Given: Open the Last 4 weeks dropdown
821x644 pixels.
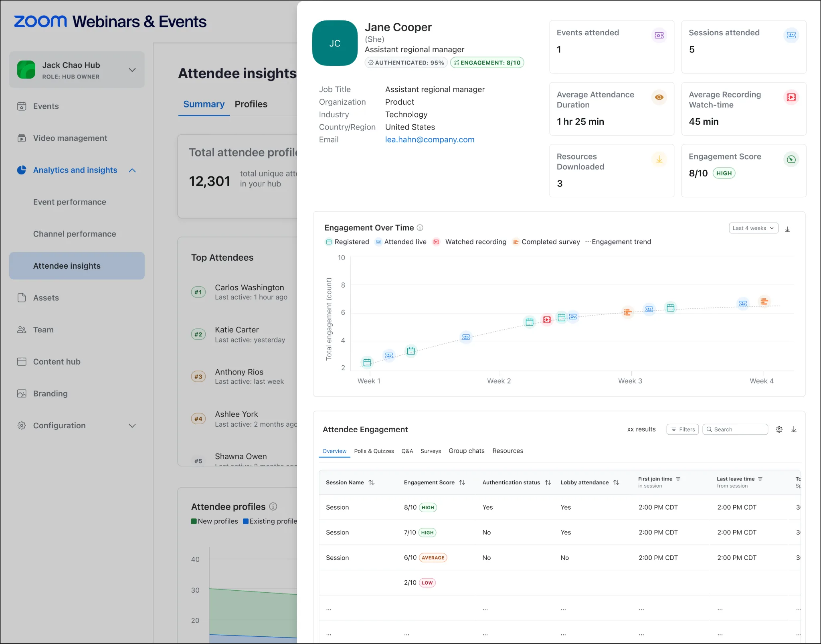Looking at the screenshot, I should tap(753, 228).
